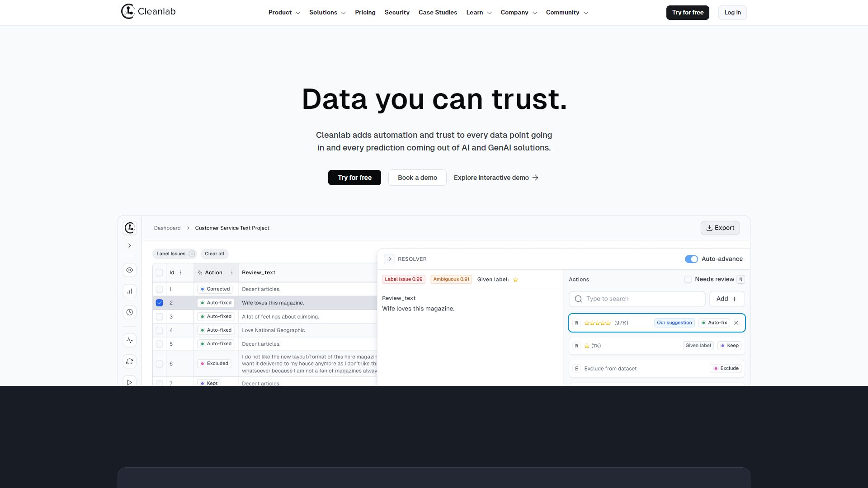Click the refresh/cycle sidebar icon
This screenshot has width=868, height=488.
pos(130,361)
